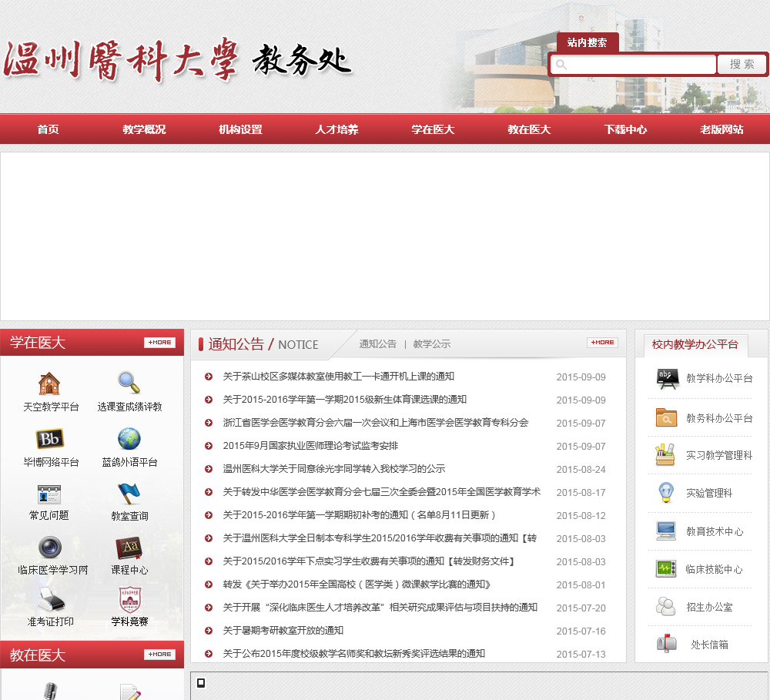Click +MORE in the 通知公告 header
770x700 pixels.
(603, 343)
